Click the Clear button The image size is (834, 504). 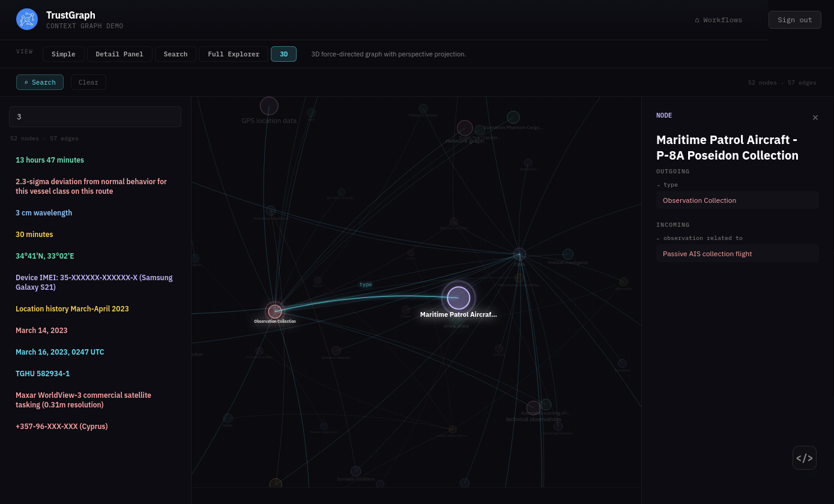[x=88, y=82]
